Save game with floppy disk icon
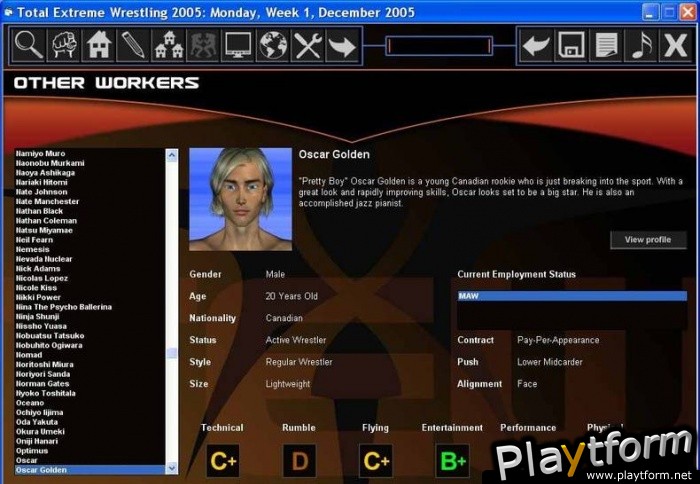This screenshot has width=700, height=484. 571,45
